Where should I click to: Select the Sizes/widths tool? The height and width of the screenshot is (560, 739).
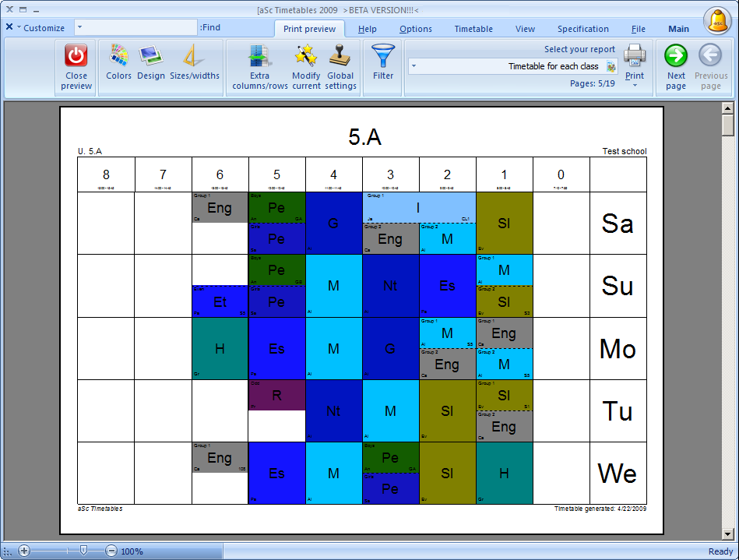194,56
